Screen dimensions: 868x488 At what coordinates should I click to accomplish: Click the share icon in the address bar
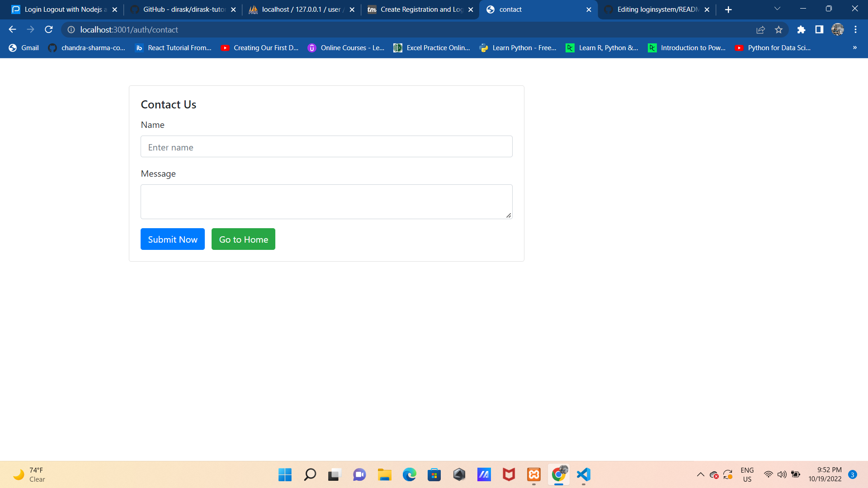761,29
